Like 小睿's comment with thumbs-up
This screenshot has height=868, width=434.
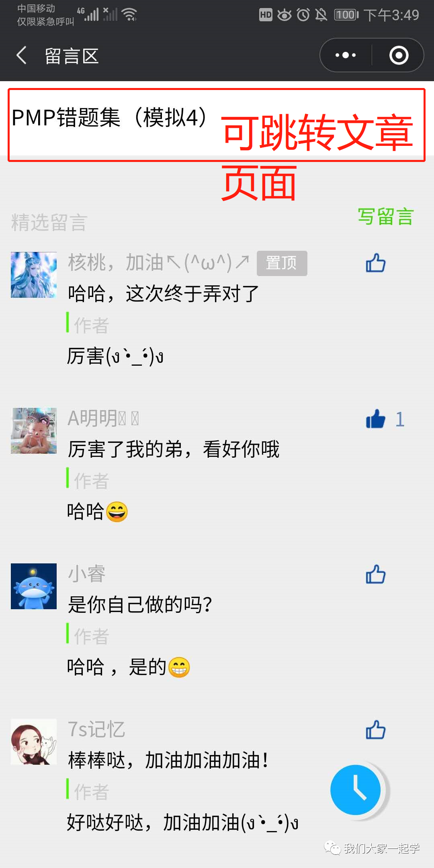coord(376,574)
